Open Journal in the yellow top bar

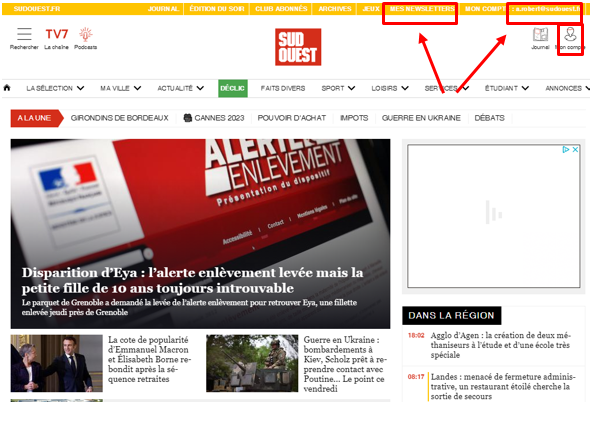(163, 9)
